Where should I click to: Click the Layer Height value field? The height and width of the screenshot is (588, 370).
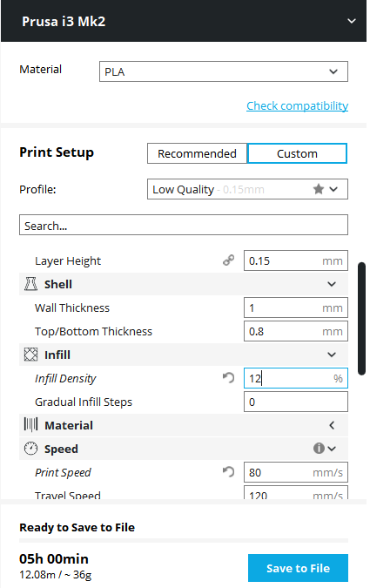(x=296, y=260)
